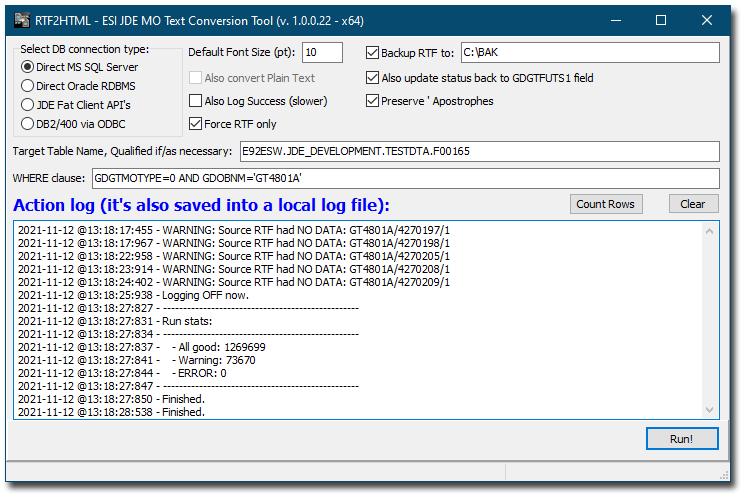Viewport: 746px width, 497px height.
Task: Start conversion with the Run! button
Action: (682, 439)
